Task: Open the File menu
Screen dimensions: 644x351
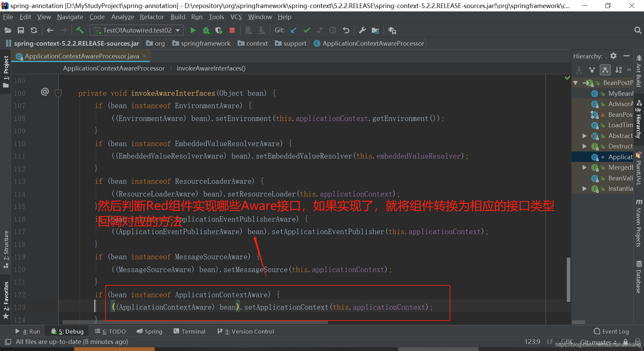Action: (x=8, y=17)
